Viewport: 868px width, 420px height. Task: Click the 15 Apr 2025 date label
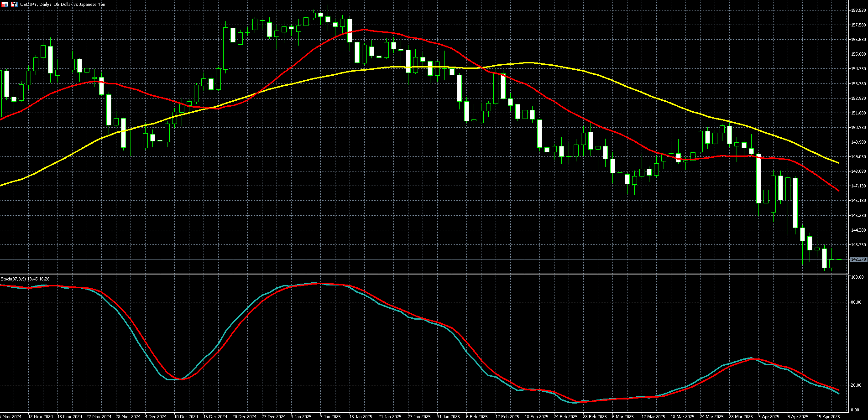pos(828,416)
